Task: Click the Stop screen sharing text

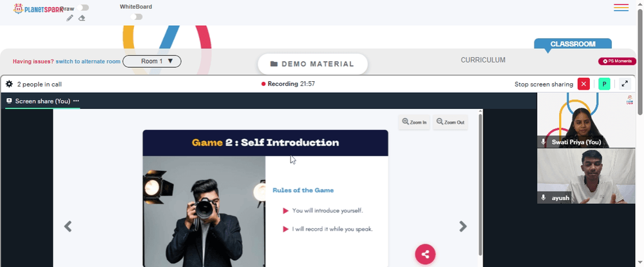Action: 544,84
